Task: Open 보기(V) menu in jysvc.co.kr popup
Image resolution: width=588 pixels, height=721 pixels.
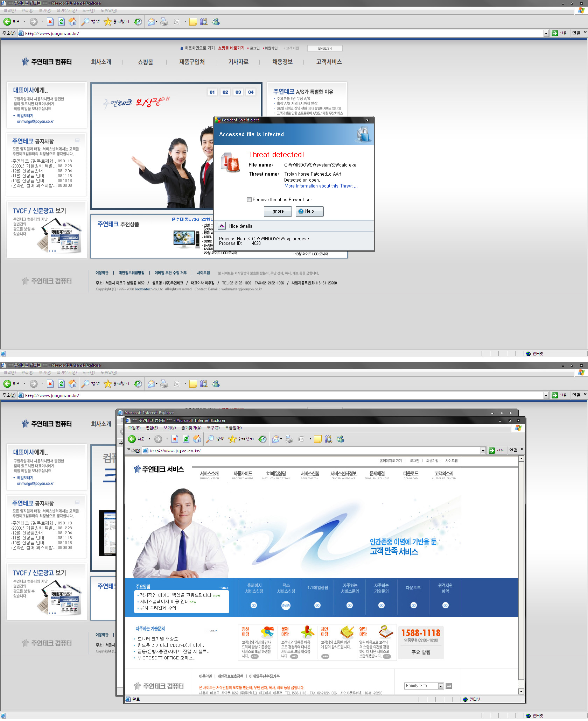Action: coord(170,428)
